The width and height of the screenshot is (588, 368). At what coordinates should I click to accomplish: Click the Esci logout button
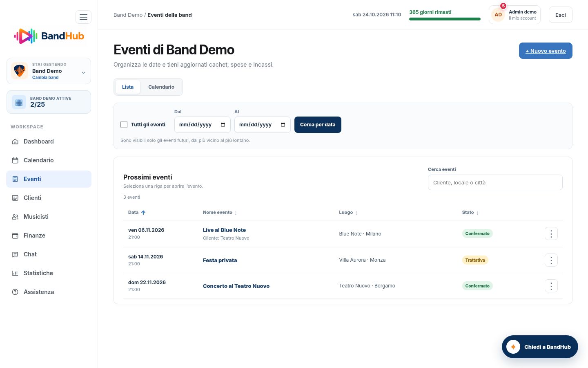(x=561, y=15)
